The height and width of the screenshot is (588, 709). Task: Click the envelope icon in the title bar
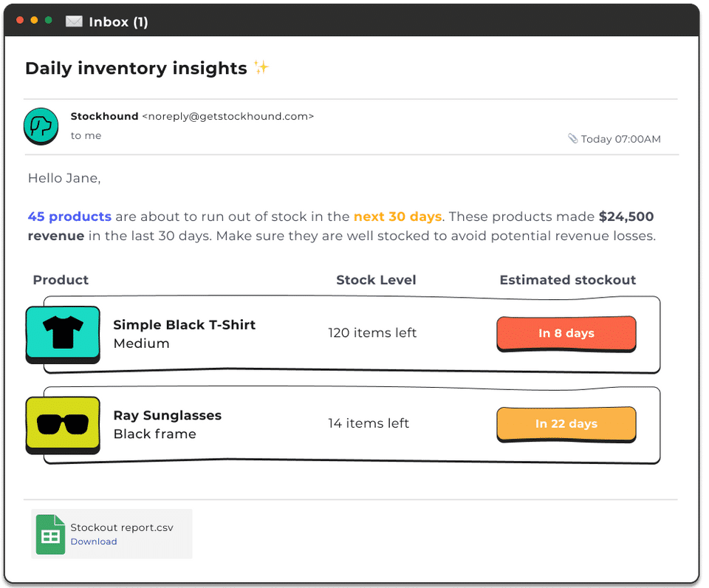tap(74, 21)
